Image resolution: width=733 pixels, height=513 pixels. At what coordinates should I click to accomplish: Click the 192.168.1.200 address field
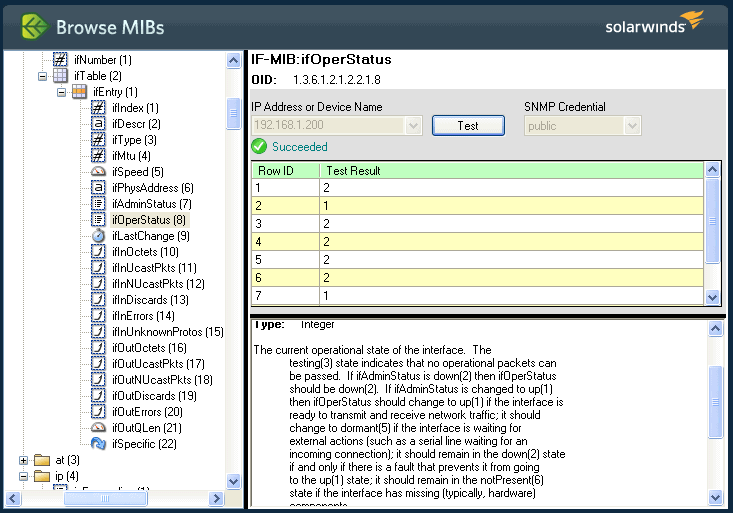point(329,125)
